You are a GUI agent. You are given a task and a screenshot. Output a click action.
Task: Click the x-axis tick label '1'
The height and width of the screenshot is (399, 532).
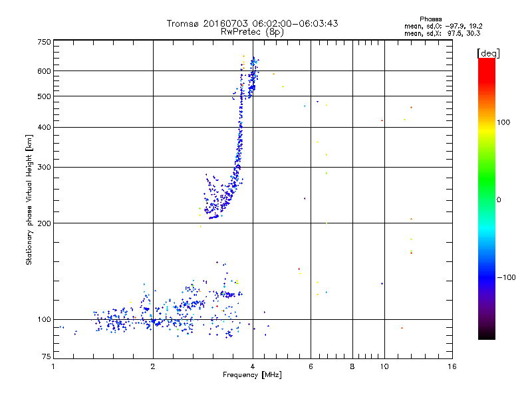53,366
